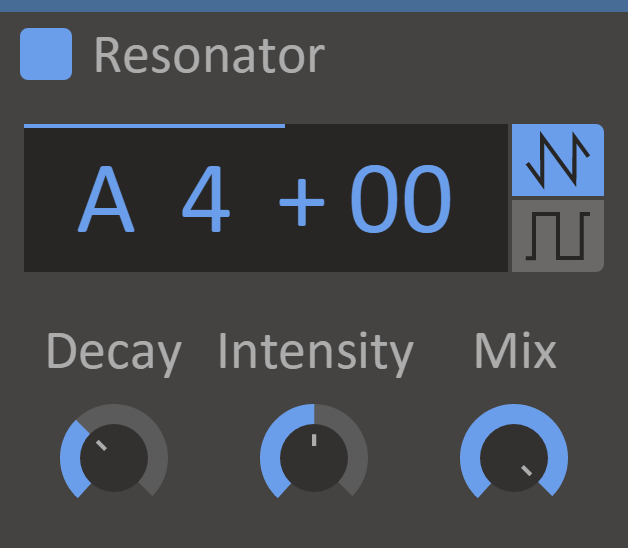The height and width of the screenshot is (548, 628).
Task: Select the sawtooth waveform icon
Action: tap(558, 160)
